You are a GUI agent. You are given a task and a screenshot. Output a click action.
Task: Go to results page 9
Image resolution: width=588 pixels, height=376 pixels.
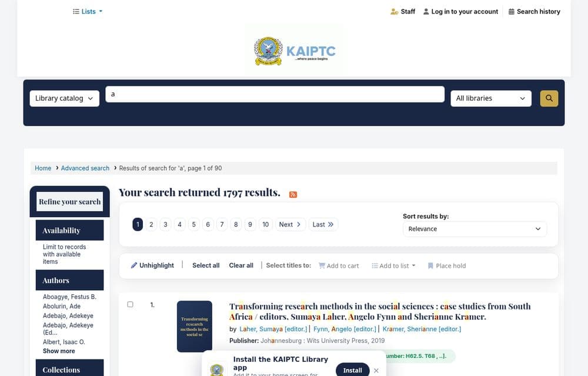(250, 224)
